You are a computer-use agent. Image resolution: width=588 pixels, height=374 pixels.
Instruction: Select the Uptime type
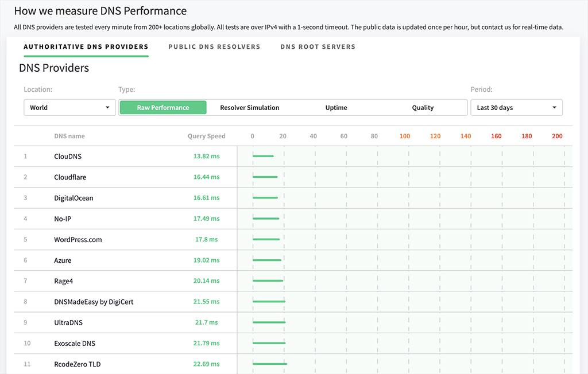[x=336, y=107]
